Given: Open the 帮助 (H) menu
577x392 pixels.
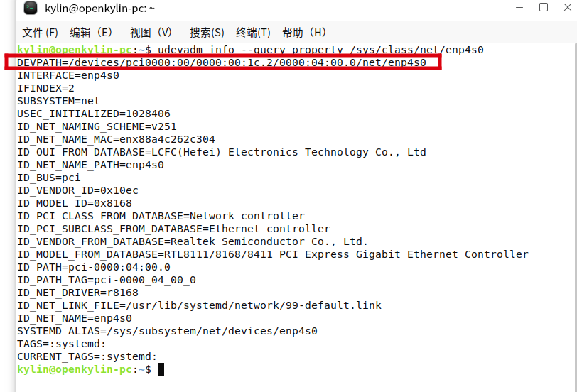Looking at the screenshot, I should [304, 33].
